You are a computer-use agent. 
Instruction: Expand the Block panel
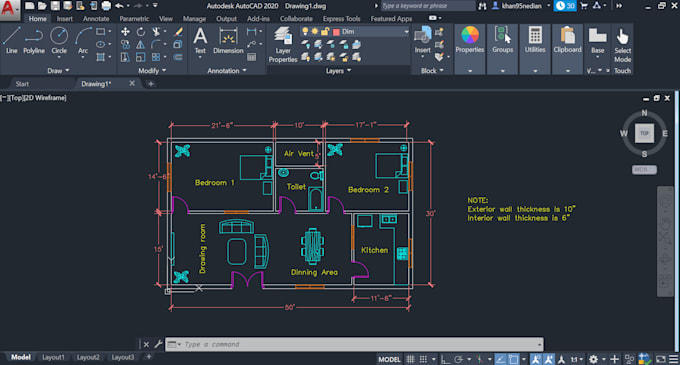pyautogui.click(x=432, y=71)
